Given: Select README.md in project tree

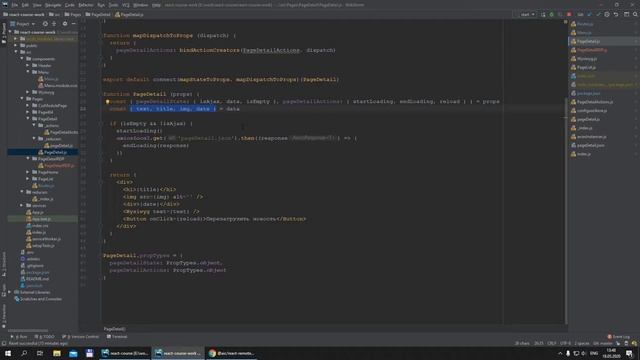Looking at the screenshot, I should (x=35, y=279).
